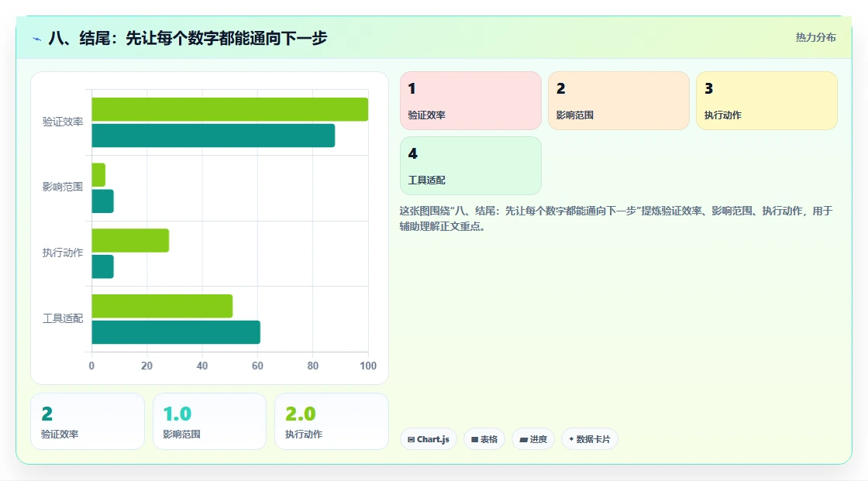Open the orange card numbered 2 影响范围
Viewport: 868px width, 481px height.
pos(618,101)
